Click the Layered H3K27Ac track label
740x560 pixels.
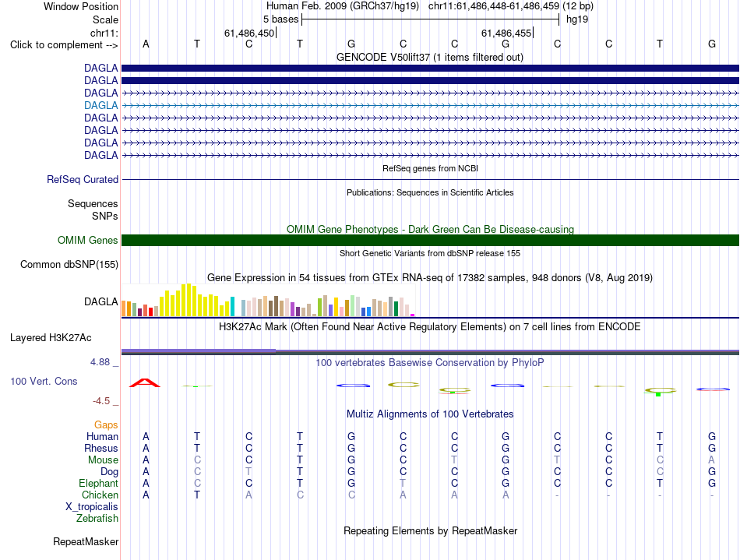[51, 338]
